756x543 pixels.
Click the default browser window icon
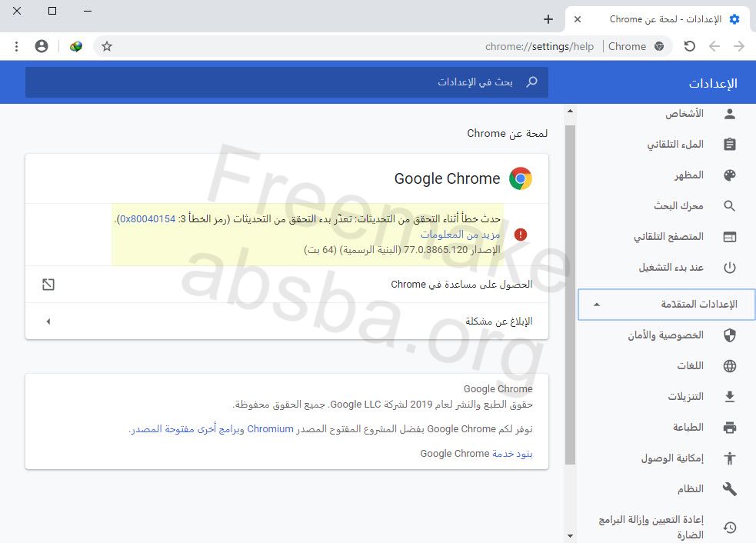pyautogui.click(x=730, y=237)
